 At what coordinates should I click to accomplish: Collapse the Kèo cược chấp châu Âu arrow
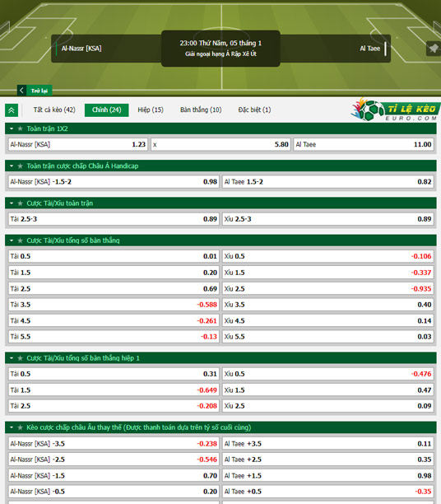tap(12, 427)
